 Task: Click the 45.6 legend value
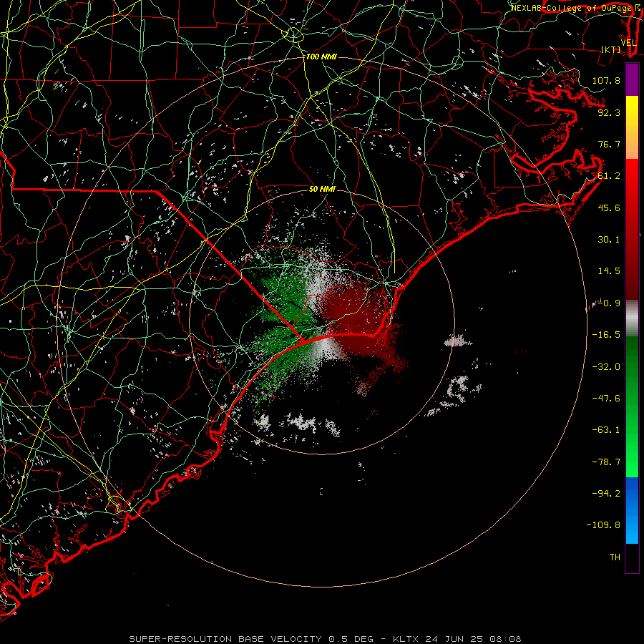[609, 208]
